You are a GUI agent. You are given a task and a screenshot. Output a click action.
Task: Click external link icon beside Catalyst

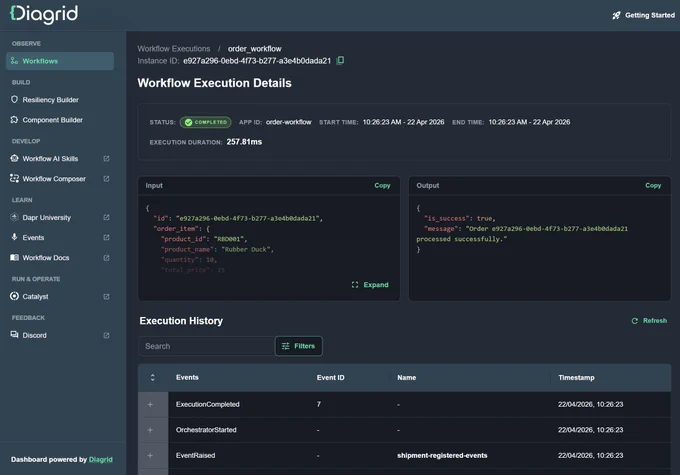pos(106,297)
